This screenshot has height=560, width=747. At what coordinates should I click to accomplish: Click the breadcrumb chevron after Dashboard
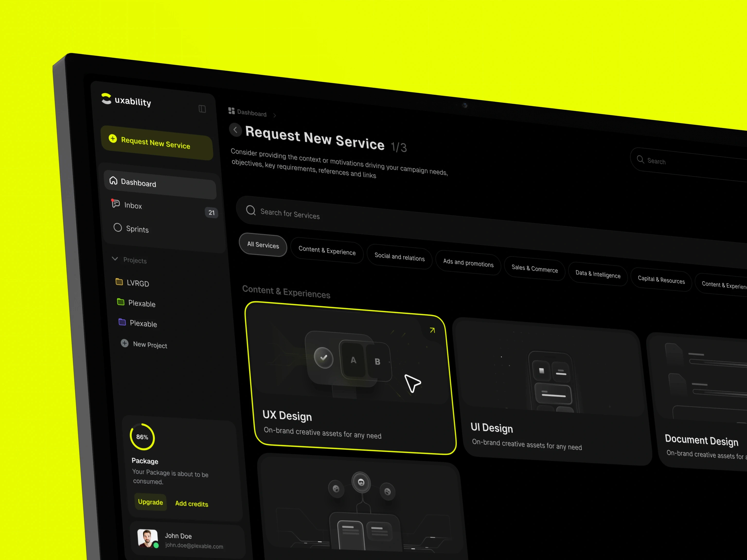pyautogui.click(x=275, y=115)
